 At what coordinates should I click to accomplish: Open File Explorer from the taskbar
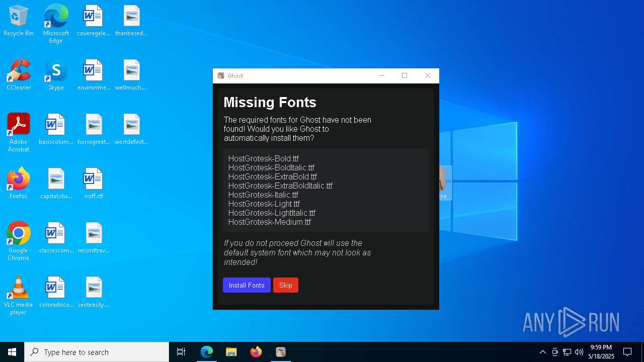[231, 352]
